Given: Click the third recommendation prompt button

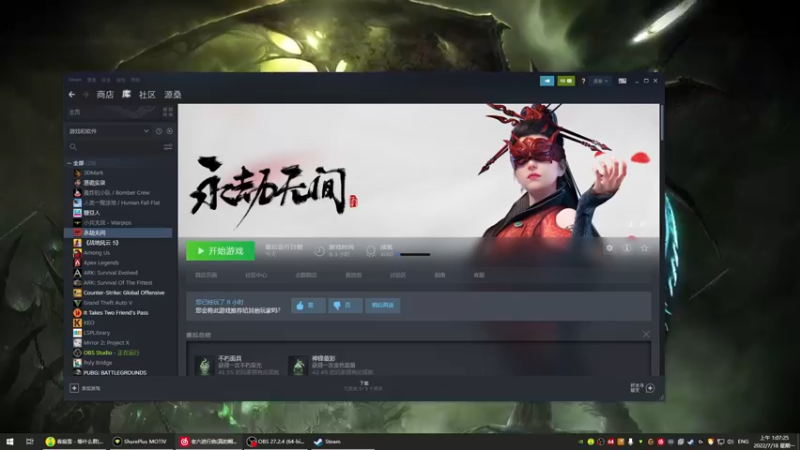Looking at the screenshot, I should pos(383,305).
